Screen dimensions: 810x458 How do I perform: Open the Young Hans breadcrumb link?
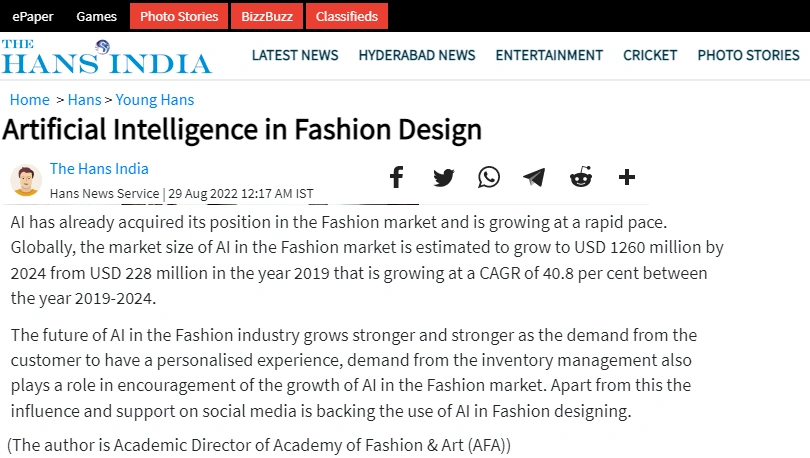(x=155, y=100)
